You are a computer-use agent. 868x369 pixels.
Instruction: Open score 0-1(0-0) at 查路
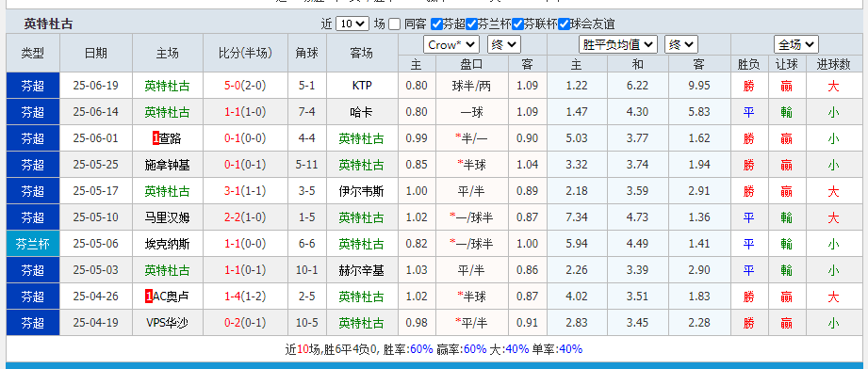[x=245, y=138]
